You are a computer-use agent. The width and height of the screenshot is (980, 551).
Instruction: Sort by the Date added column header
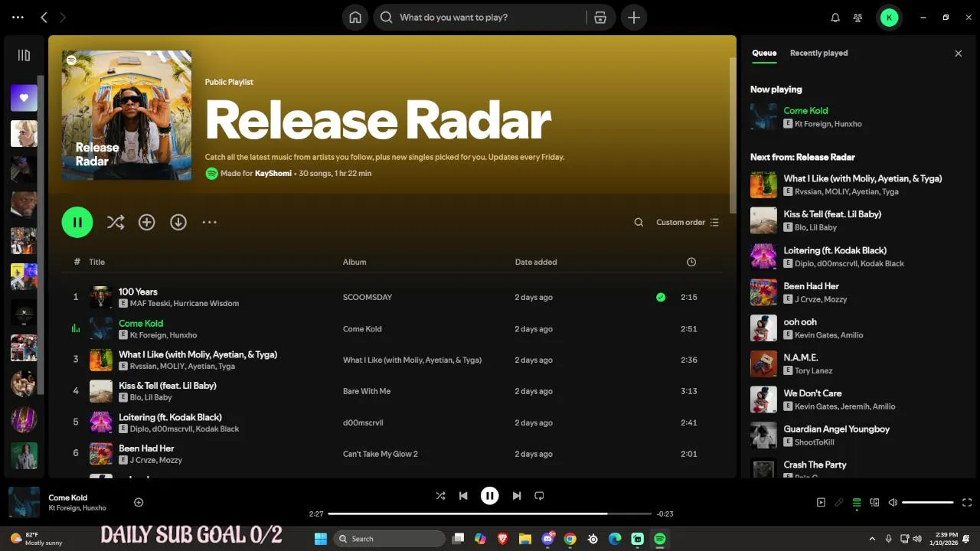(536, 262)
